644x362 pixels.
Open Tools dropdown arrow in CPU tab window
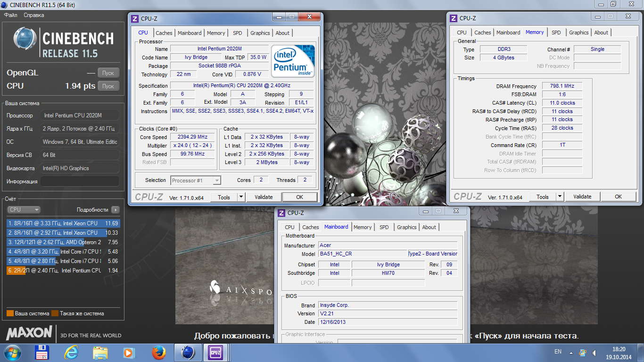[241, 197]
